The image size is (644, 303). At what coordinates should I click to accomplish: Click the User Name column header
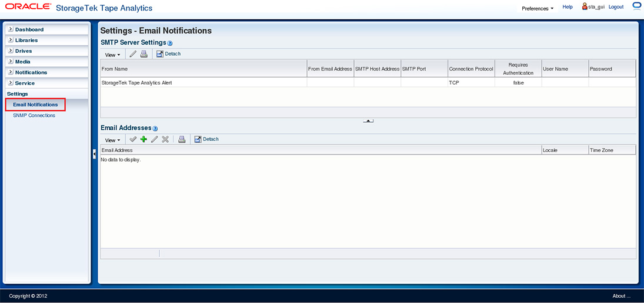click(x=565, y=69)
